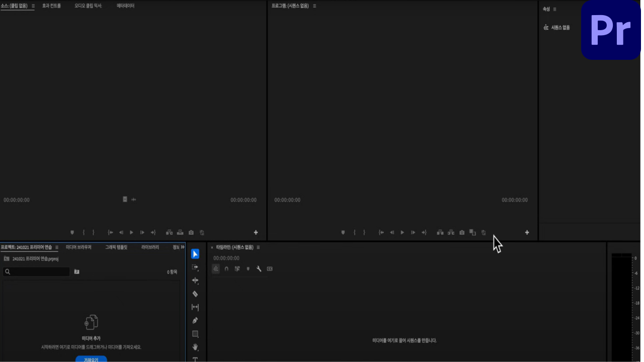Mark In point in Program monitor
The width and height of the screenshot is (644, 362).
pos(355,232)
